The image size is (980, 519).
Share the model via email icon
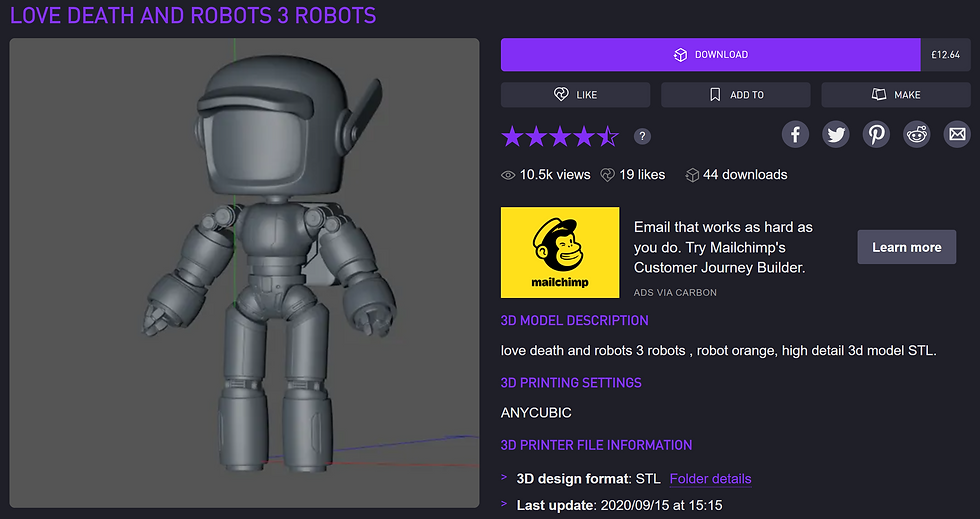pos(957,134)
